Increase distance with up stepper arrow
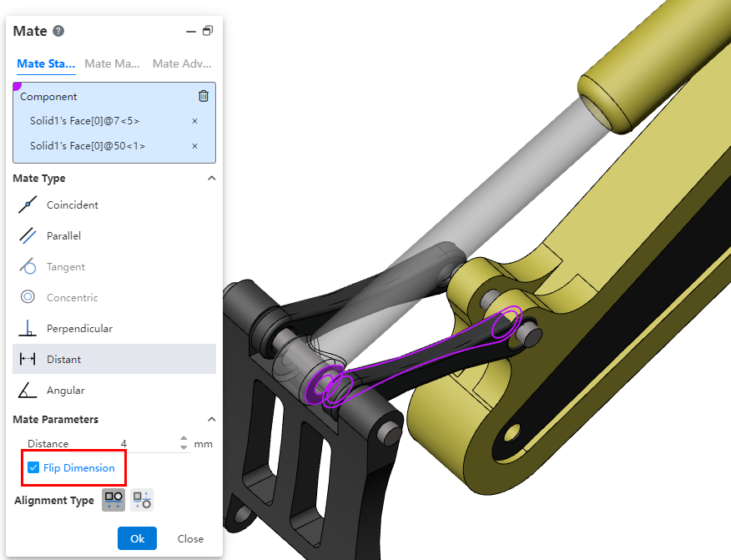 tap(184, 439)
